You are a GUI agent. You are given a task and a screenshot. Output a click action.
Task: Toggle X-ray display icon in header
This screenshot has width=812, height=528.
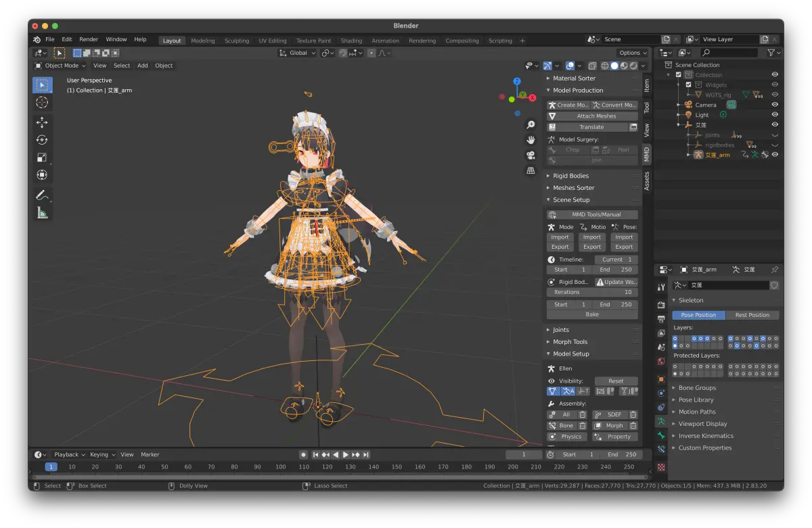592,66
